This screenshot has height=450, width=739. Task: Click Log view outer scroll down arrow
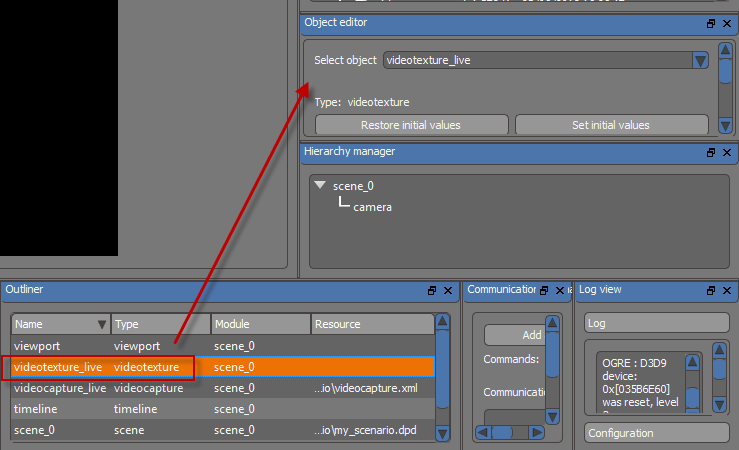click(x=719, y=404)
